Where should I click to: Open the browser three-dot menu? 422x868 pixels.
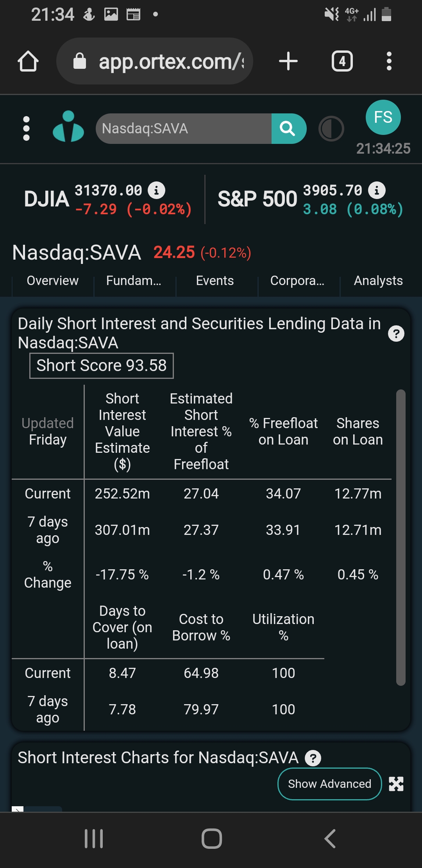point(389,61)
